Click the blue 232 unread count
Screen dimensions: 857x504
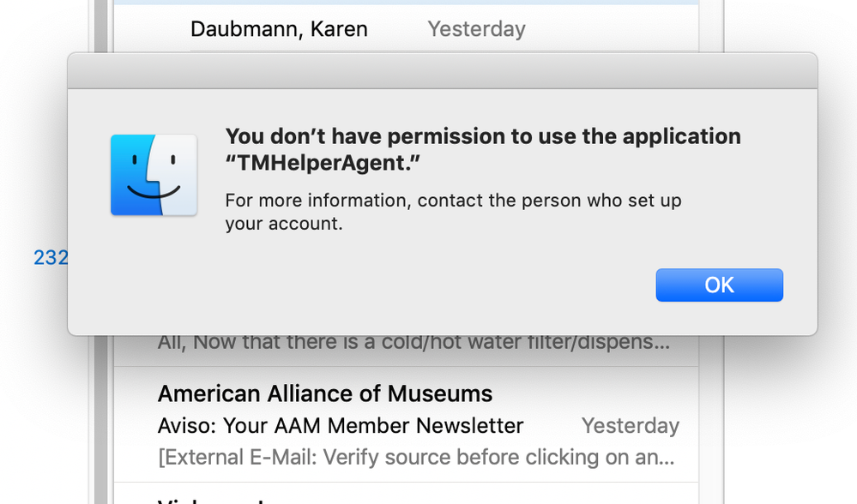(51, 257)
